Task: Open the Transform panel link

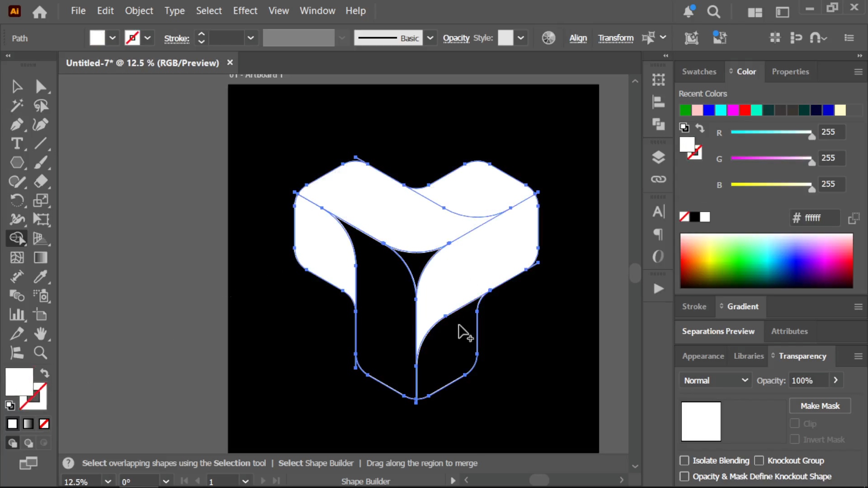Action: click(616, 38)
